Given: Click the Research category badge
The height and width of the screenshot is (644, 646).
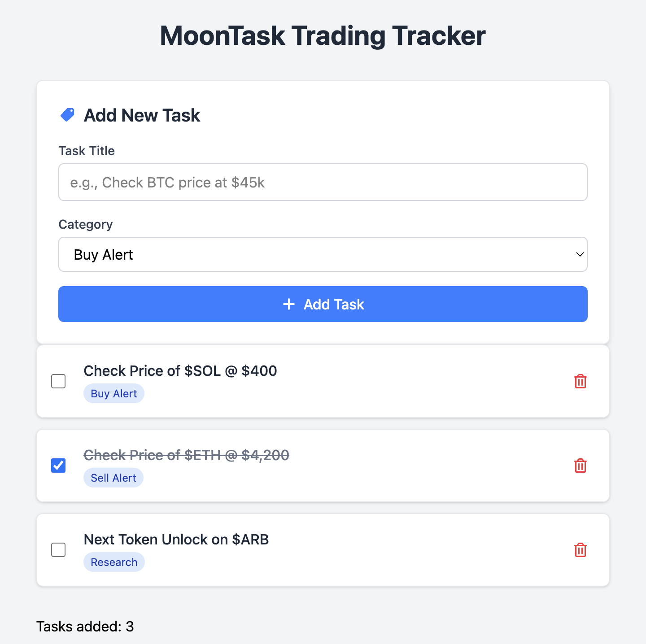Looking at the screenshot, I should tap(114, 562).
